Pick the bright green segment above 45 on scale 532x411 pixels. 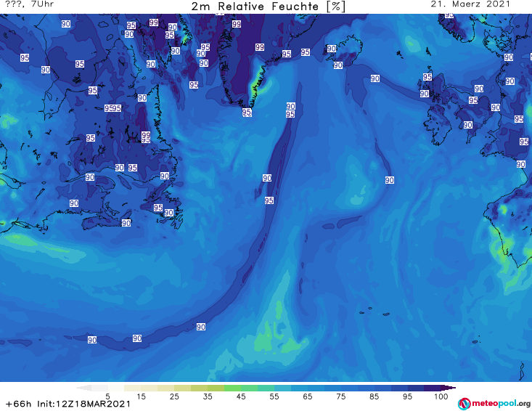coord(232,388)
